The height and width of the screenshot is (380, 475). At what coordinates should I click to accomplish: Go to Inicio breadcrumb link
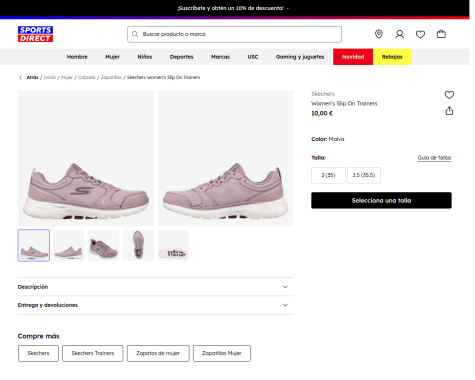[50, 77]
